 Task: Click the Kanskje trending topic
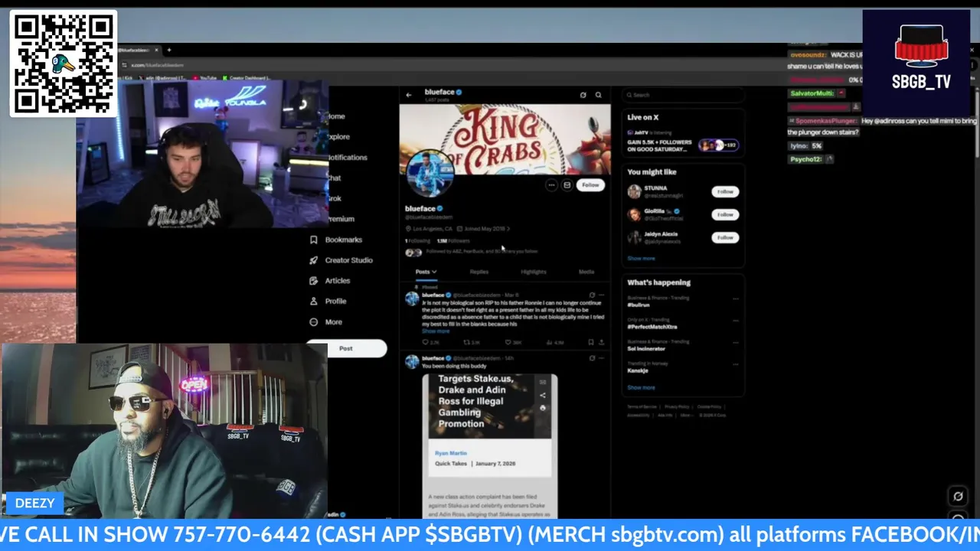[638, 371]
